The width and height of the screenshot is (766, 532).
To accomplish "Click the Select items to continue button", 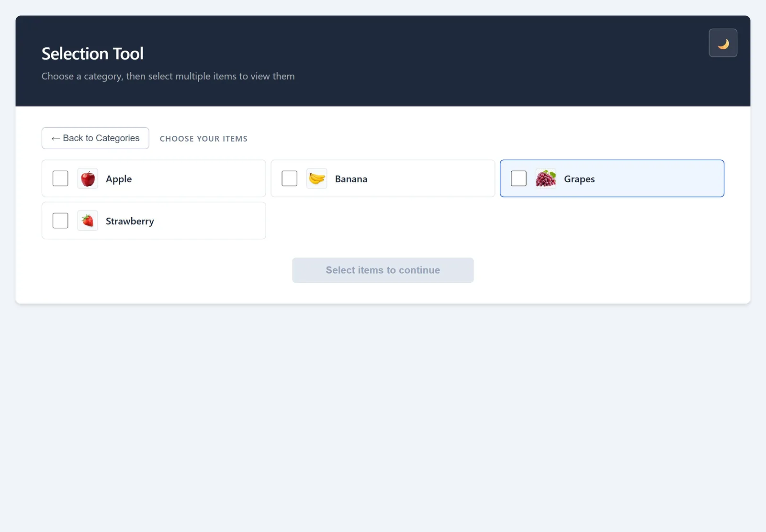I will coord(383,270).
